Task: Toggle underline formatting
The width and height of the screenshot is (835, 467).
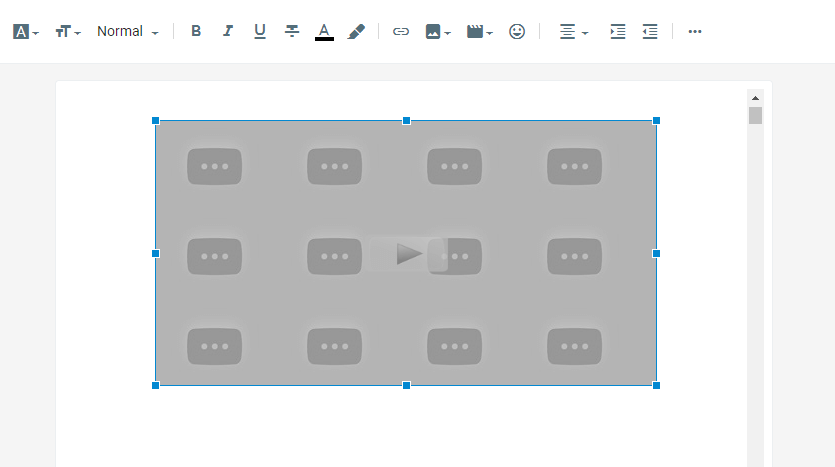Action: tap(260, 31)
